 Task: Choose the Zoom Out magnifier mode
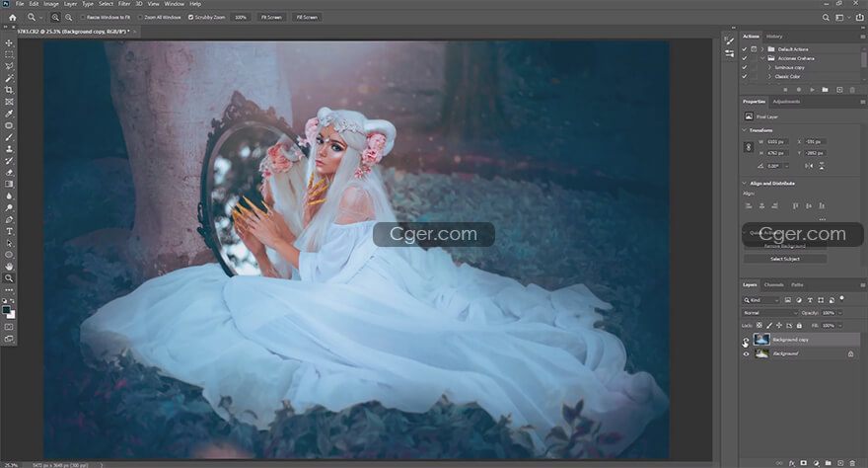[69, 17]
